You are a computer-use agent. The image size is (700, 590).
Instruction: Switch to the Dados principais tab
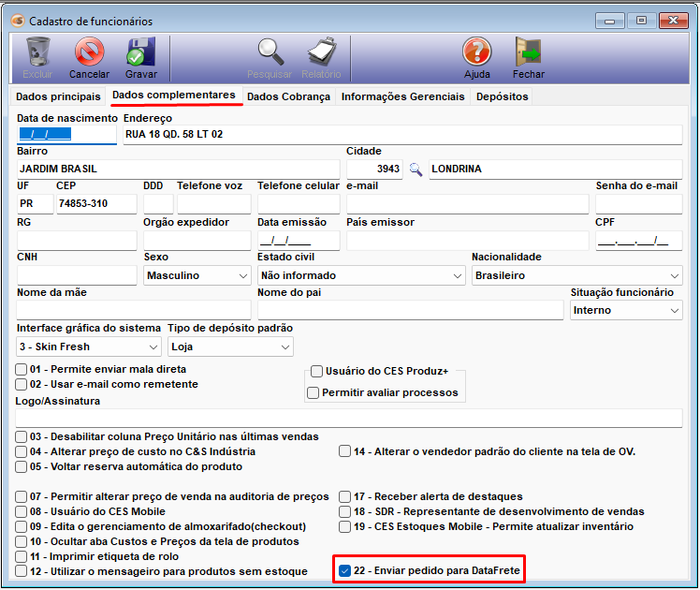tap(58, 96)
